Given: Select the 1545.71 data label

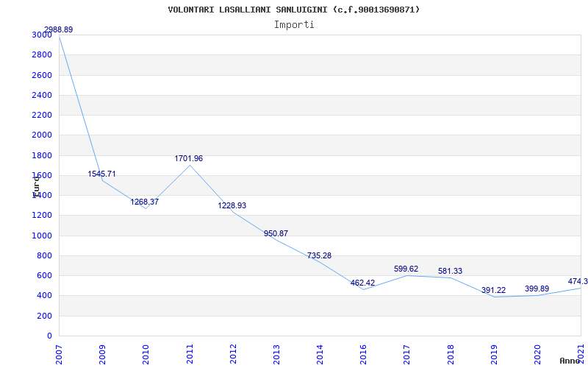Looking at the screenshot, I should click(101, 174).
